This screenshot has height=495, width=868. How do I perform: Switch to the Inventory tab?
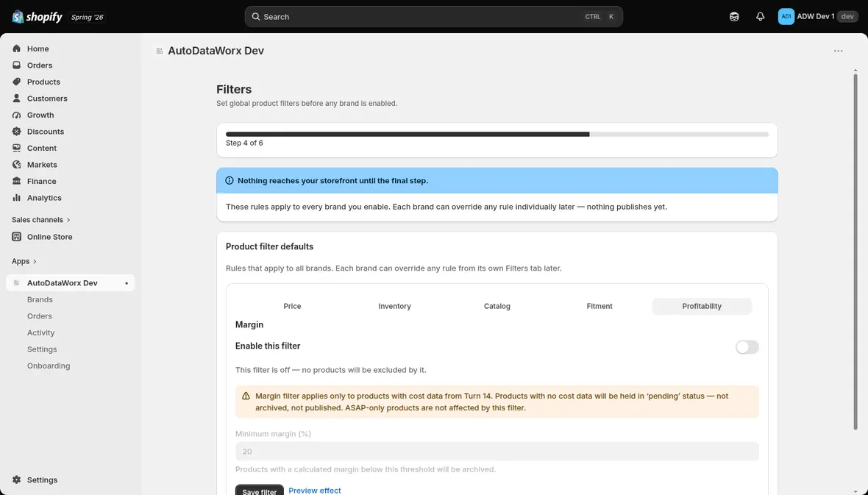395,306
